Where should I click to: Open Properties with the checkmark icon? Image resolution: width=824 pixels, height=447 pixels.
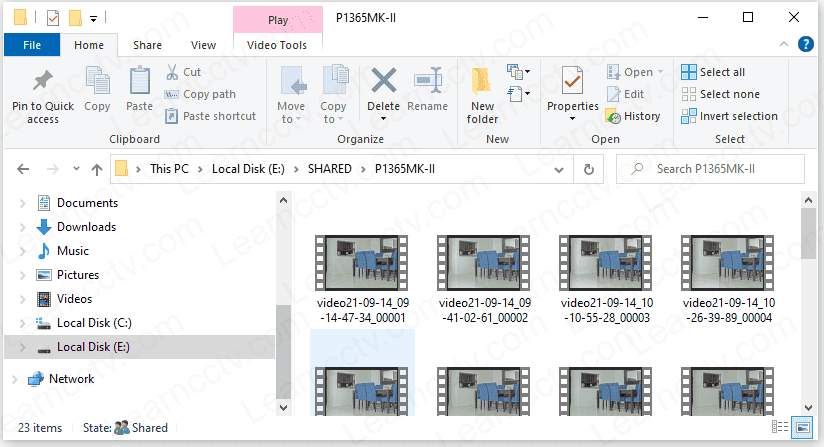point(572,81)
